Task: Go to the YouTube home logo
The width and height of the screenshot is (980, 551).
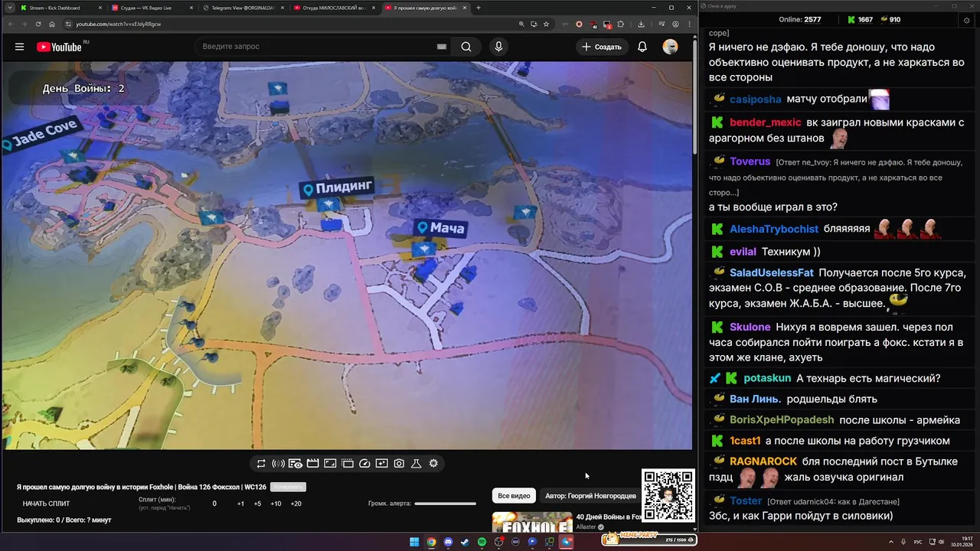Action: coord(59,47)
